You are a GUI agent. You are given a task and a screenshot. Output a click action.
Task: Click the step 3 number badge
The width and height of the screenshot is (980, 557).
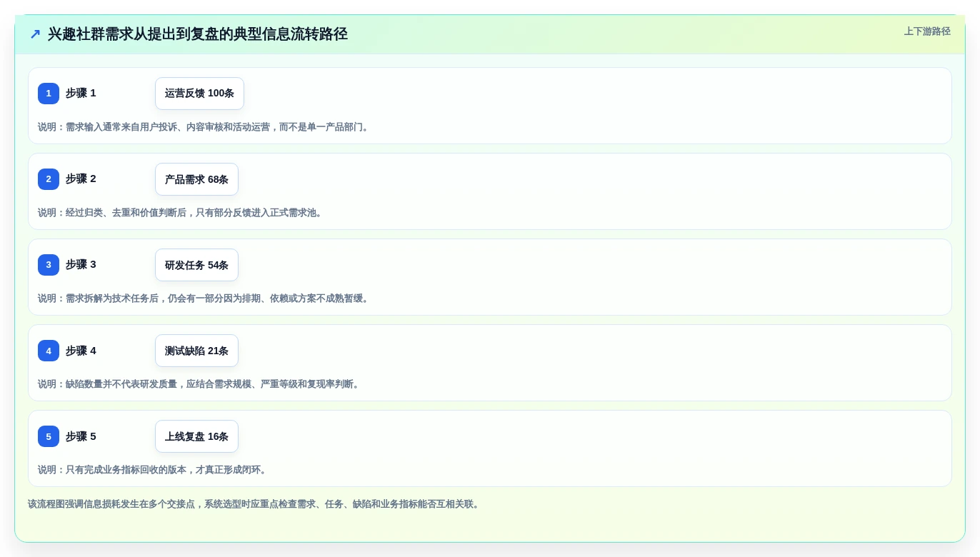49,265
